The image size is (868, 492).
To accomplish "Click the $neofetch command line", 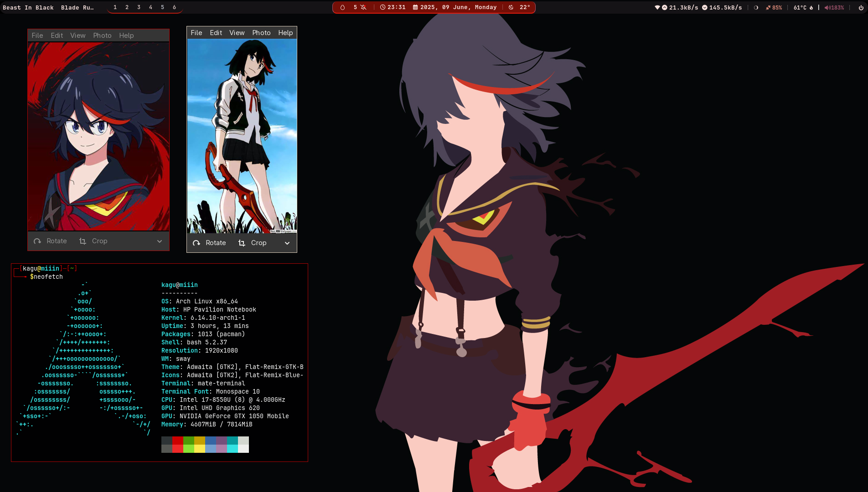I will 46,277.
